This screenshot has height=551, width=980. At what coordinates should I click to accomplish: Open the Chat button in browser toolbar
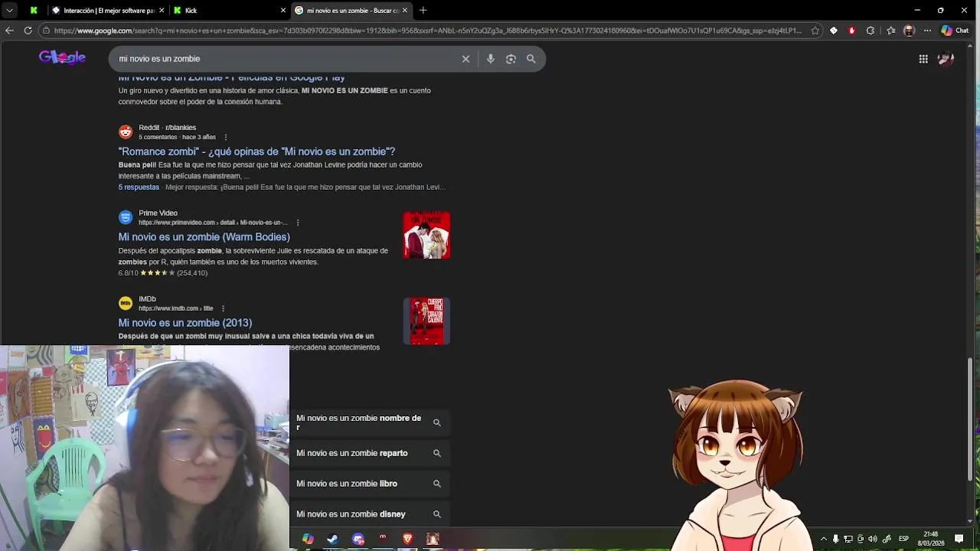(955, 31)
